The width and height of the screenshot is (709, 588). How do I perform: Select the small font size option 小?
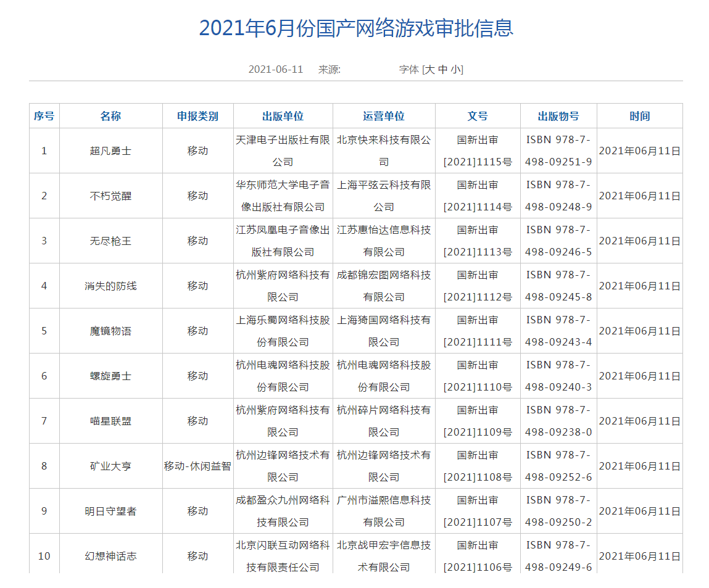click(x=456, y=70)
